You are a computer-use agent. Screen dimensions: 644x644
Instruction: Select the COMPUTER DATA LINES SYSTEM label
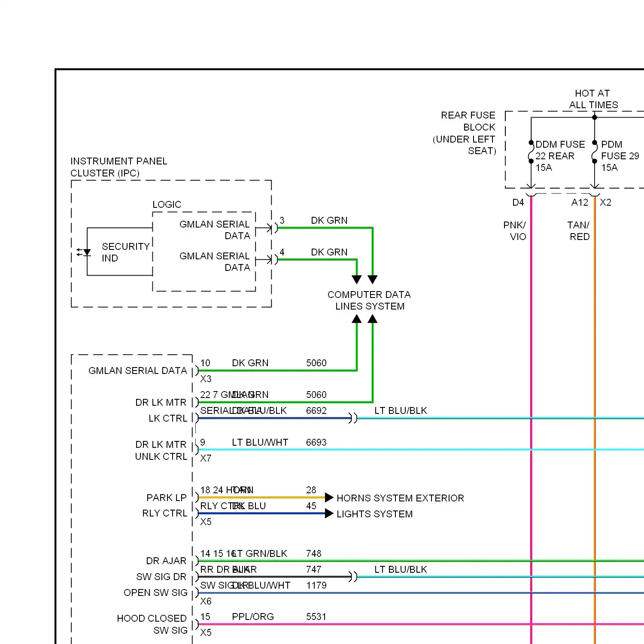point(369,300)
